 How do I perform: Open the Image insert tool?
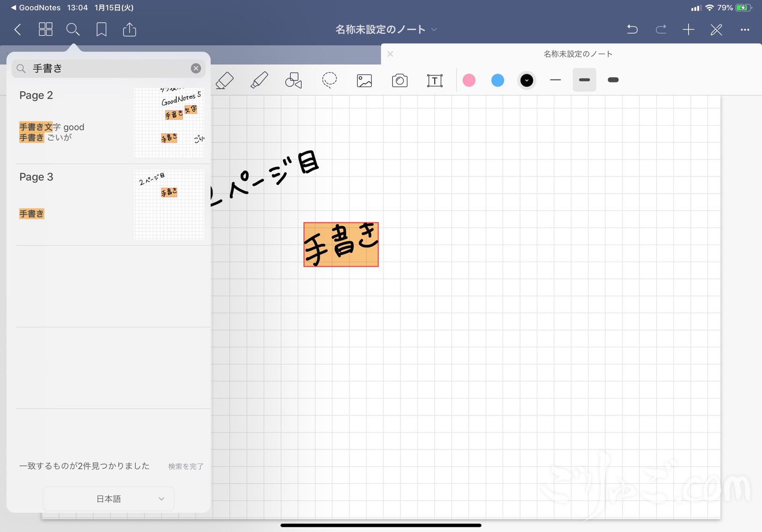click(x=364, y=81)
